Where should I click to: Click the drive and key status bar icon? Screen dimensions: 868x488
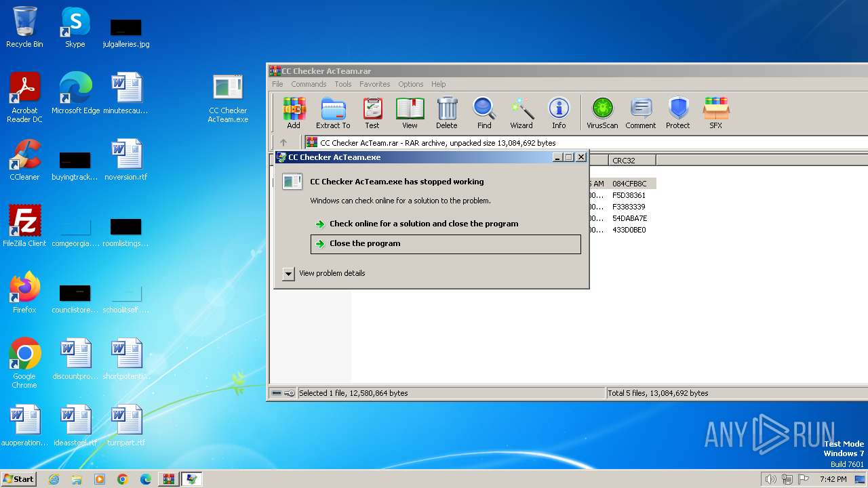pyautogui.click(x=283, y=393)
